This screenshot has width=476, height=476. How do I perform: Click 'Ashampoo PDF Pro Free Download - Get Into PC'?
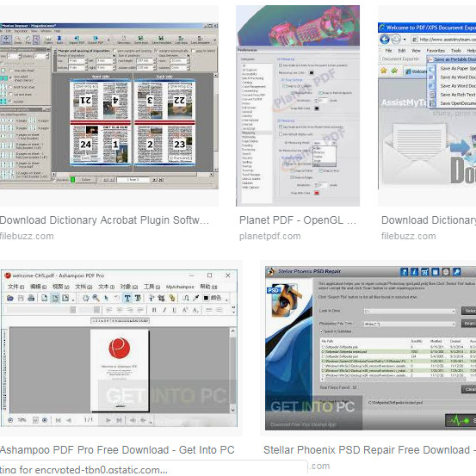117,450
